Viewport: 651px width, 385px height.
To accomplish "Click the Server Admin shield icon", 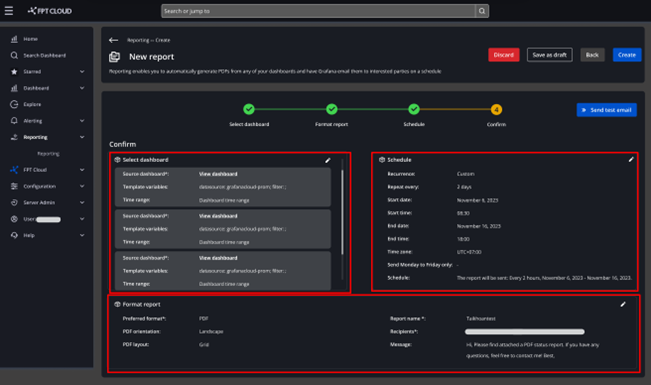I will click(x=14, y=203).
